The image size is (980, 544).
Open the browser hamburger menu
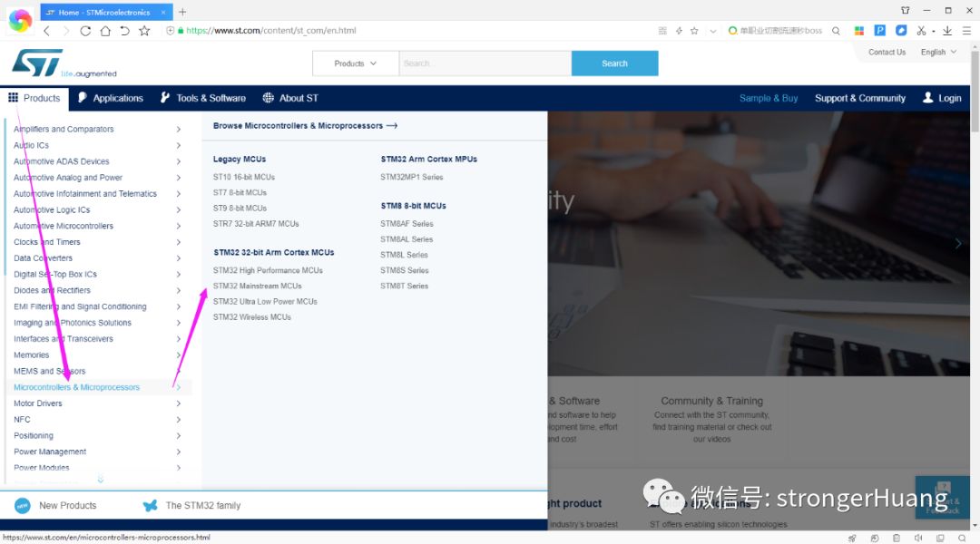[x=966, y=31]
